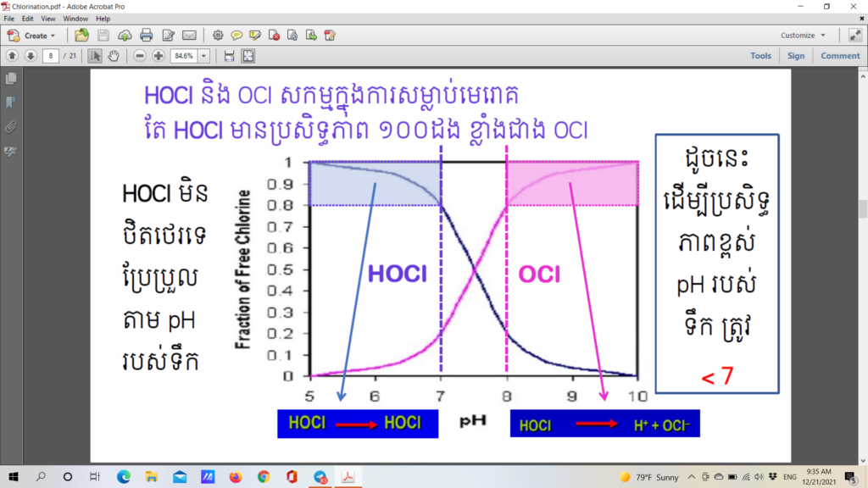868x488 pixels.
Task: Click the envelope email icon
Action: 189,36
